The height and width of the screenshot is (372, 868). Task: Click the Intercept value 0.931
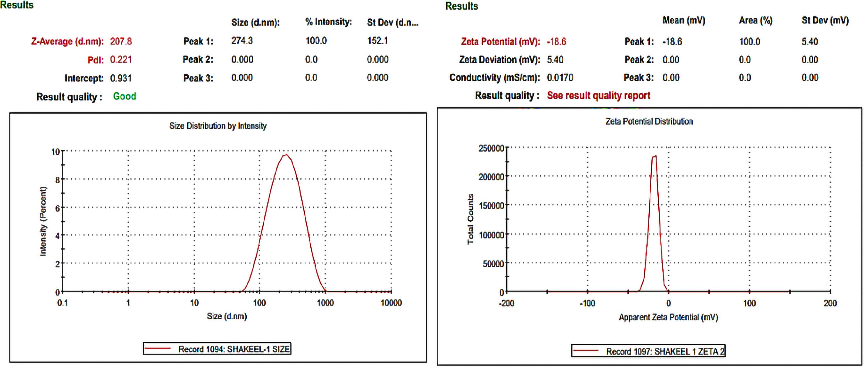point(121,78)
